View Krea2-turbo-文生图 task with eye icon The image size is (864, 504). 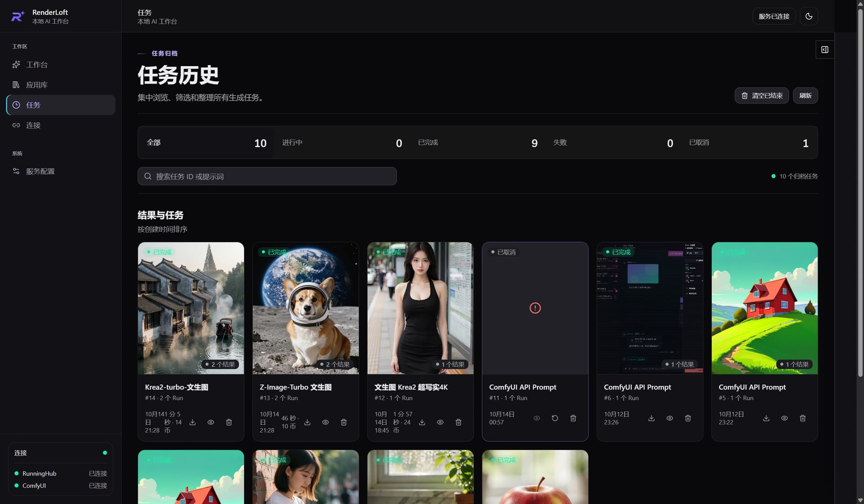pyautogui.click(x=211, y=423)
